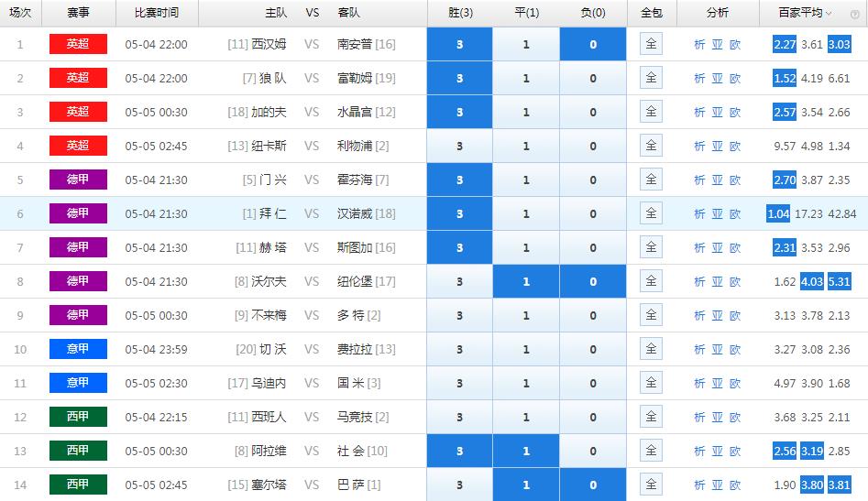Toggle draw (1) for 西汉姆 vs 南安普
Viewport: 868px width, 501px height.
(526, 44)
